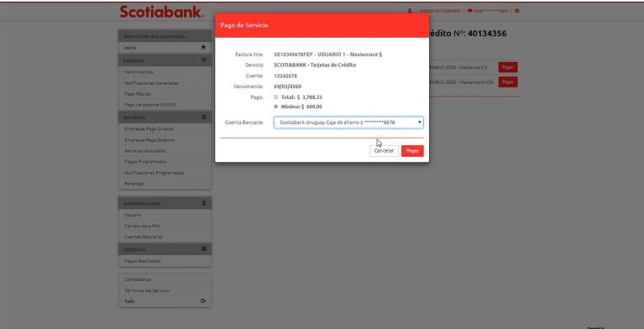Go to Inicio in the sidebar
Screen dimensions: 644x329
pyautogui.click(x=165, y=48)
